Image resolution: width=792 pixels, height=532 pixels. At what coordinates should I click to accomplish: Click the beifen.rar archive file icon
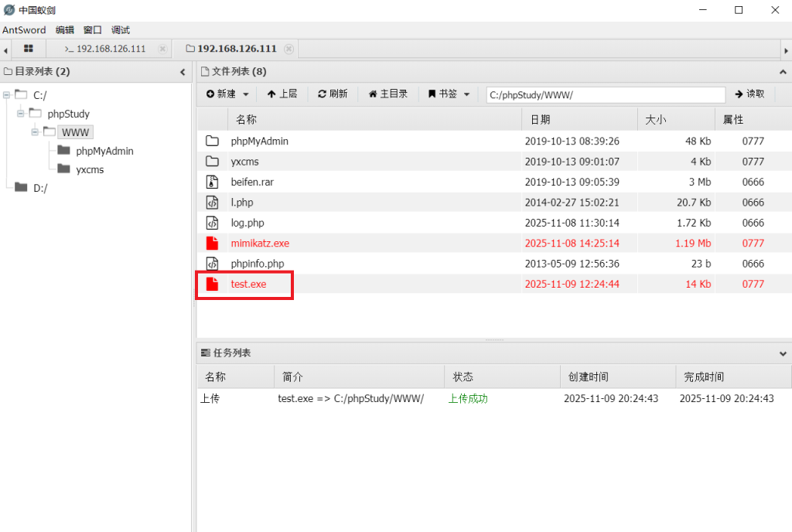(x=212, y=182)
